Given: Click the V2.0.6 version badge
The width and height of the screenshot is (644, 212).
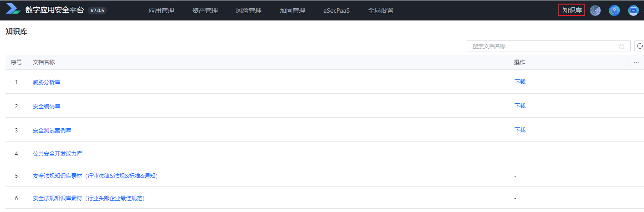Looking at the screenshot, I should pos(97,10).
